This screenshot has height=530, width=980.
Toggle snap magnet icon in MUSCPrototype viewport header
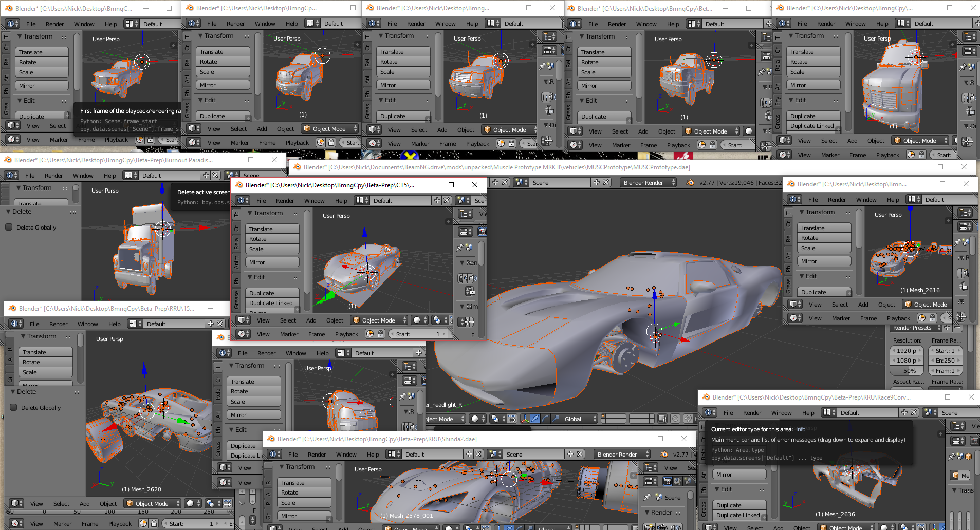click(688, 419)
